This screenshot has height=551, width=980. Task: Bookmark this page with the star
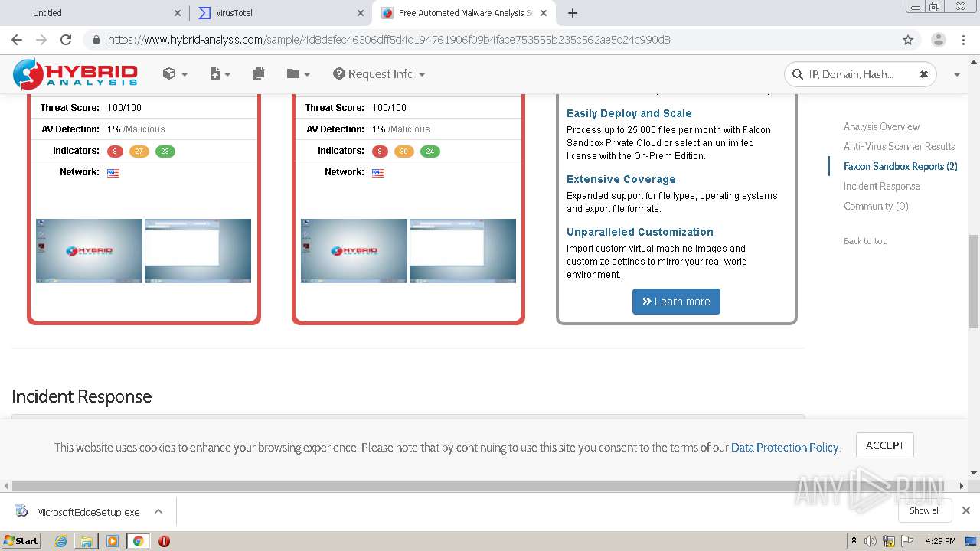click(908, 40)
